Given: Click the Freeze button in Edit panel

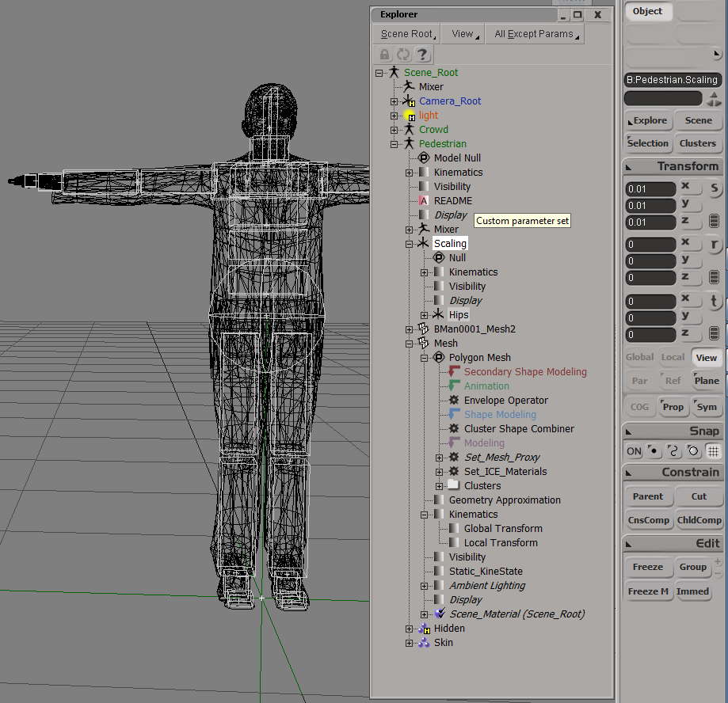Looking at the screenshot, I should tap(648, 567).
